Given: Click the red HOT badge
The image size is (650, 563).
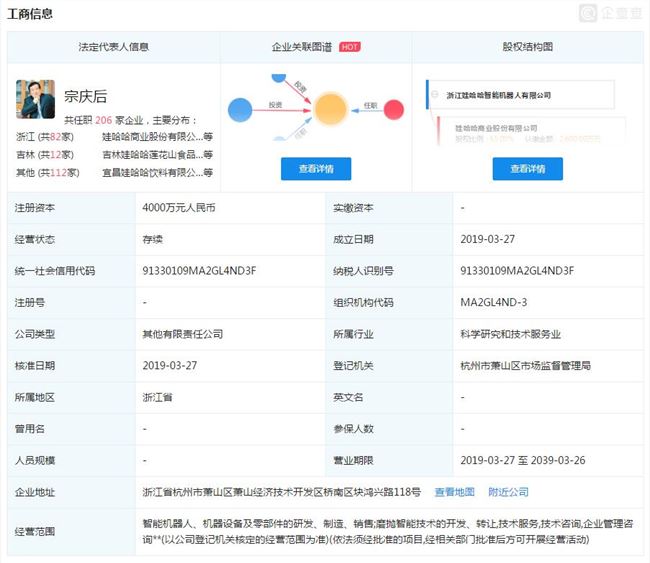Looking at the screenshot, I should [349, 47].
